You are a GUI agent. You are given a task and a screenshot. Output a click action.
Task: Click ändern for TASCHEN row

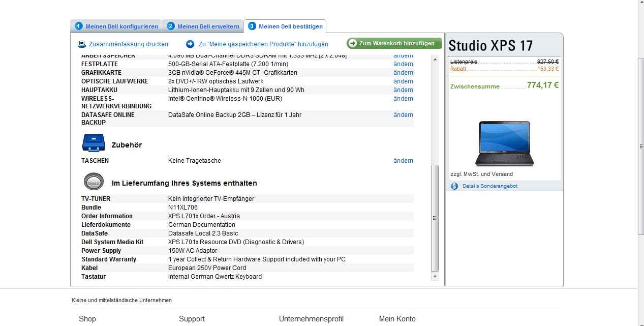(x=403, y=161)
